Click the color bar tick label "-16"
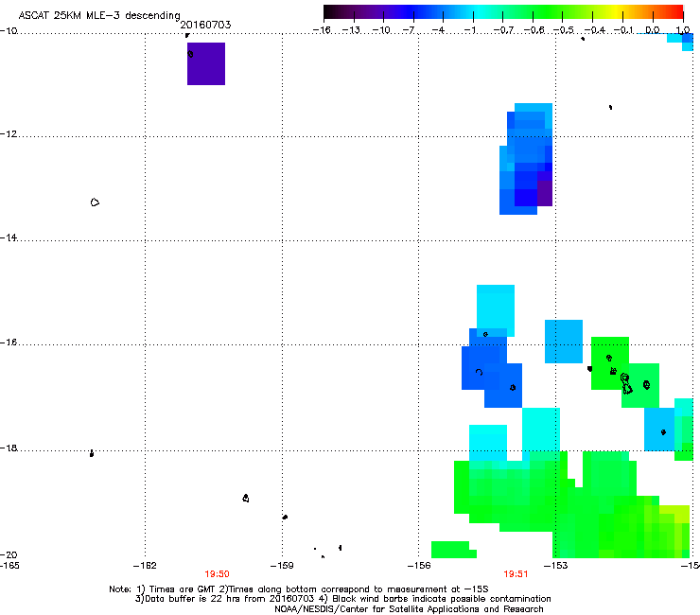Screen dimensions: 700x615 coord(322,30)
